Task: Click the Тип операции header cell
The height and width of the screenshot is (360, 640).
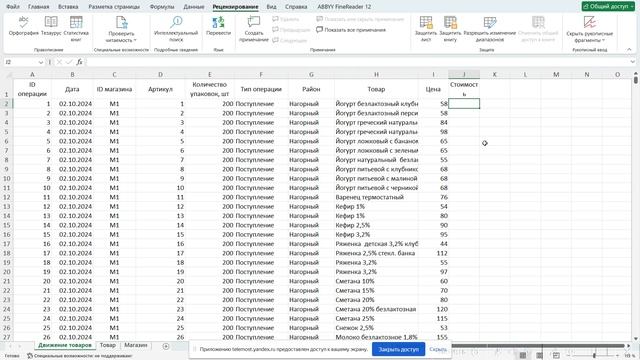Action: (x=261, y=89)
